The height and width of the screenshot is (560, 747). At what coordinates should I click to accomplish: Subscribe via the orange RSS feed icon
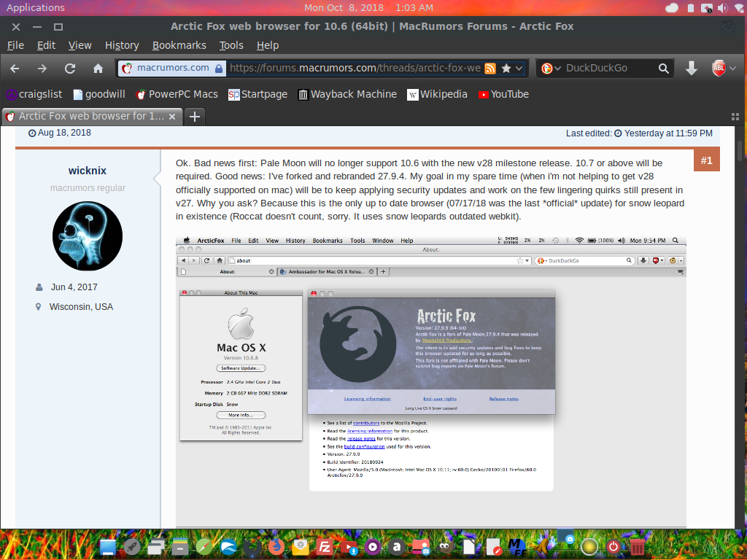pos(490,68)
